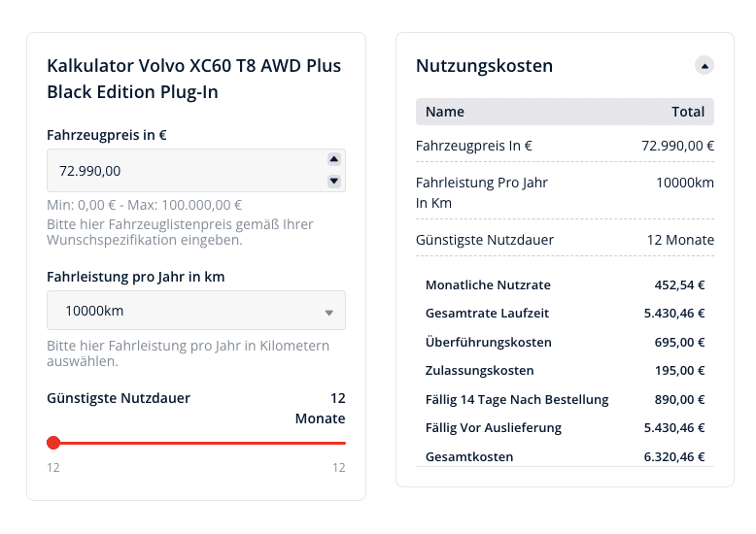Click the Zulassungskosten row
Screen dimensions: 756x534
tap(565, 371)
